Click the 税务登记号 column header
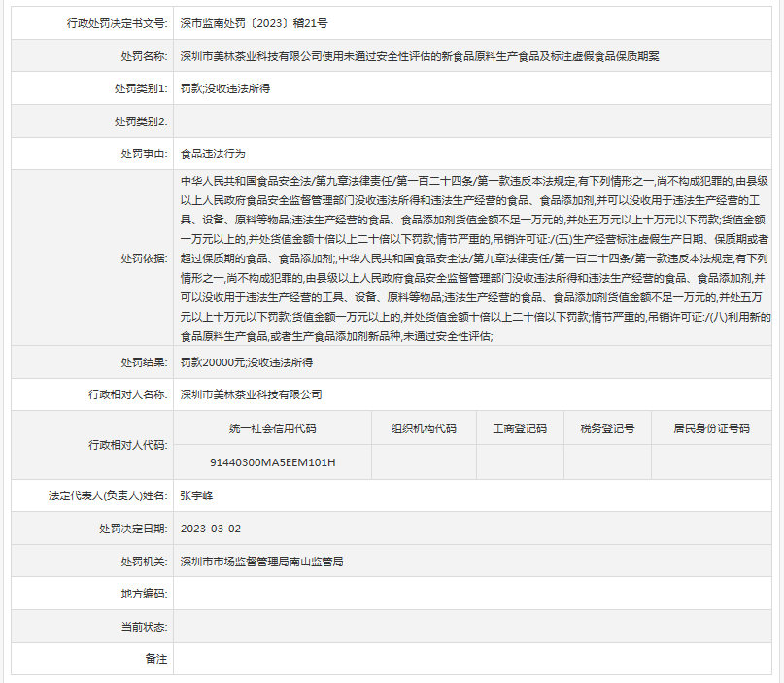The width and height of the screenshot is (784, 683). pos(607,428)
